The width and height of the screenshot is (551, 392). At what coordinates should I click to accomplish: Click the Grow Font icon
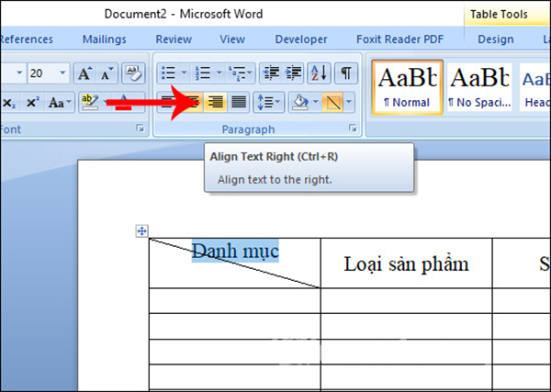point(84,73)
